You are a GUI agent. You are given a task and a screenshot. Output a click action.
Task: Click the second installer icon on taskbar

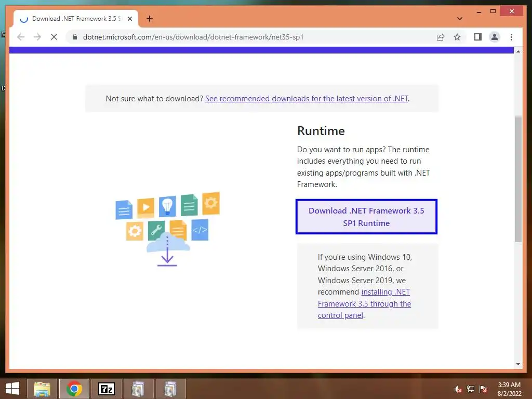(x=170, y=389)
